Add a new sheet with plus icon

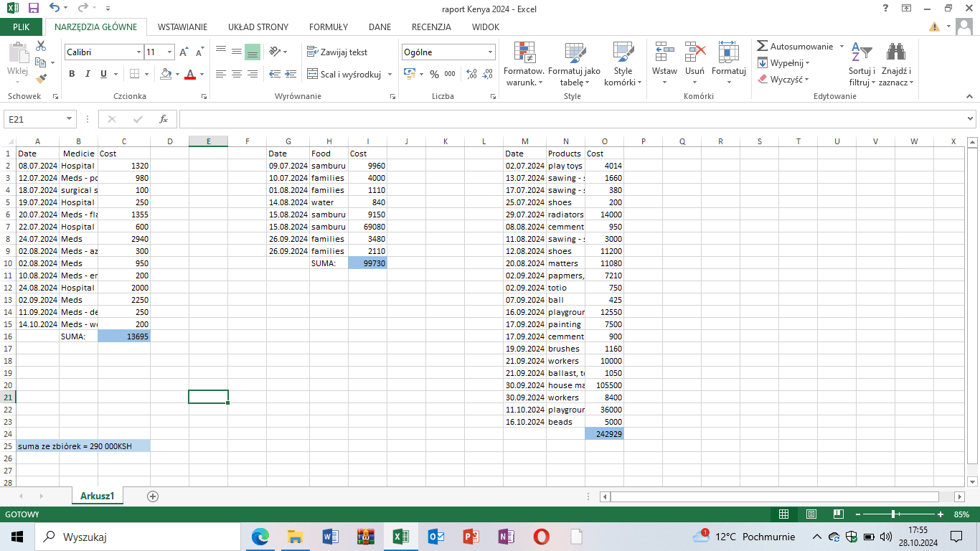152,496
